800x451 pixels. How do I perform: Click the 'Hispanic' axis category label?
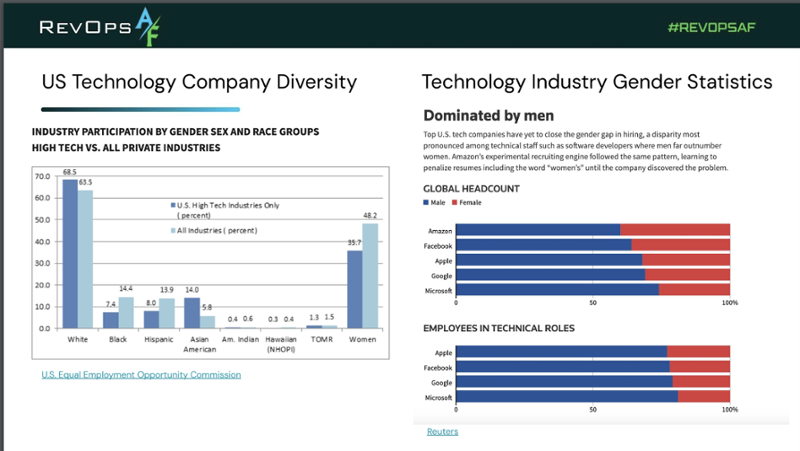click(159, 339)
